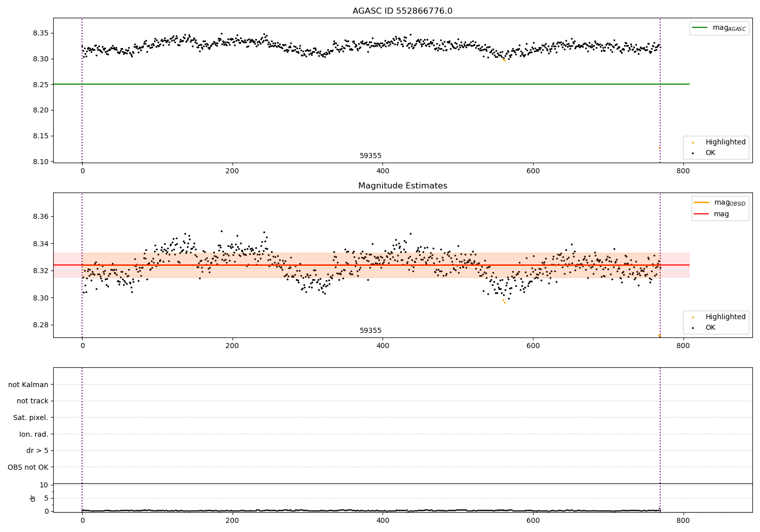The height and width of the screenshot is (532, 760).
Task: Click the 'OBS not OK' flag row label
Action: [28, 468]
